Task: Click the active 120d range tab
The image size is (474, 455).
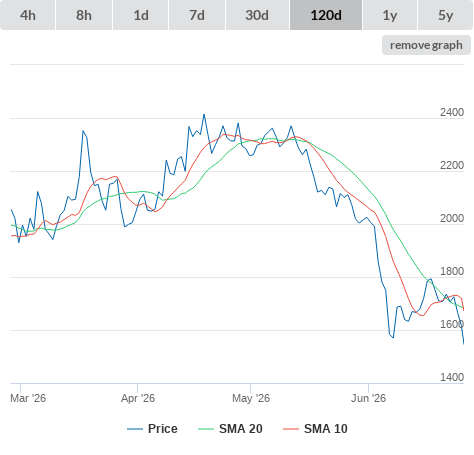Action: (x=326, y=15)
